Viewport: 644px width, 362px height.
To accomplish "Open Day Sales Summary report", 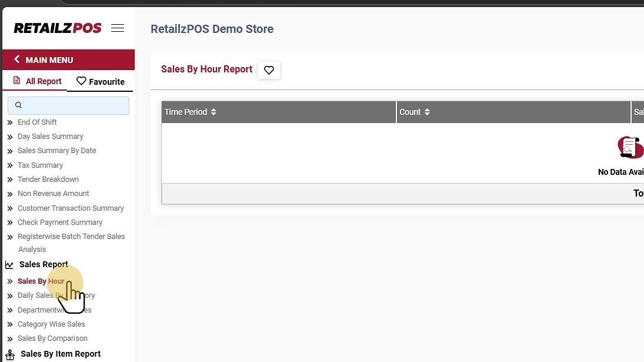I will [x=51, y=136].
